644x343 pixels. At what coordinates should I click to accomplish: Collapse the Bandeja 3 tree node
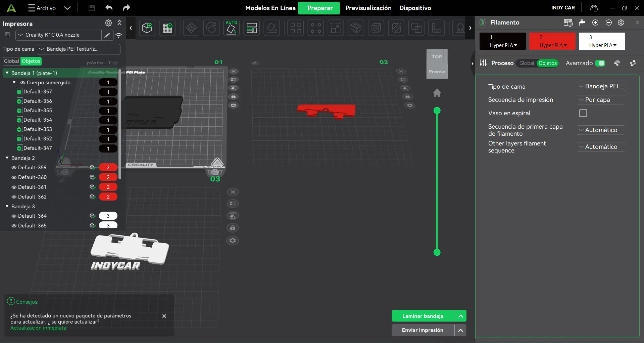pos(7,206)
